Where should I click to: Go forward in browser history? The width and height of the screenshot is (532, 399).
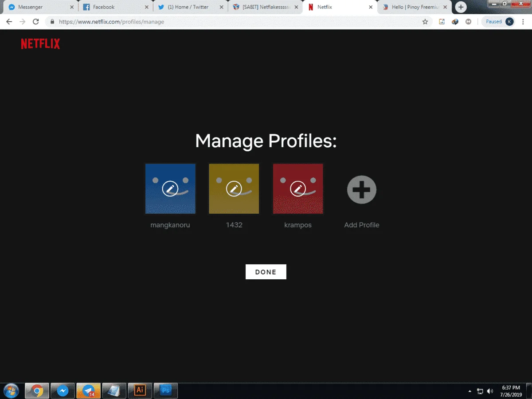click(x=23, y=21)
